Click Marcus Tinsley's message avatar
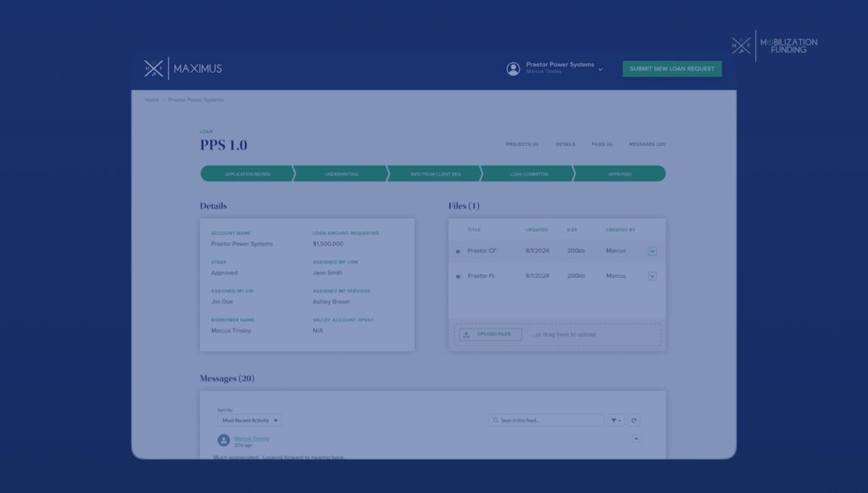This screenshot has width=868, height=493. [x=224, y=440]
